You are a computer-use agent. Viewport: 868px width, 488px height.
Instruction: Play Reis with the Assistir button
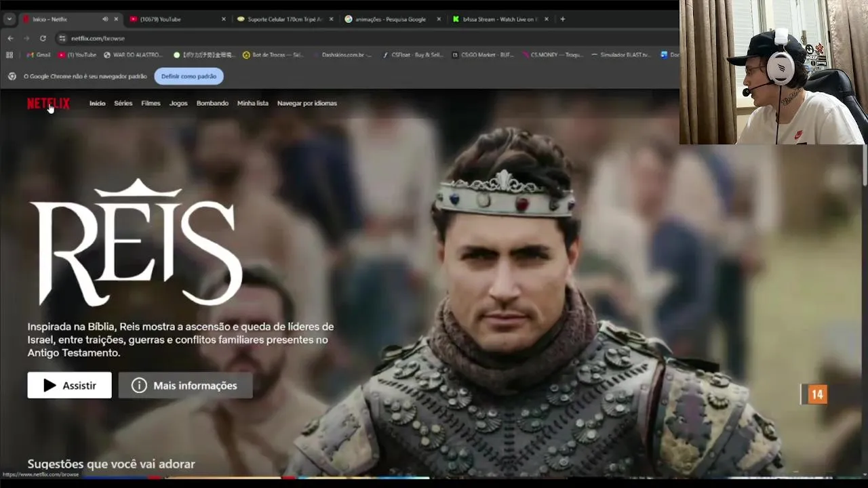click(x=69, y=385)
